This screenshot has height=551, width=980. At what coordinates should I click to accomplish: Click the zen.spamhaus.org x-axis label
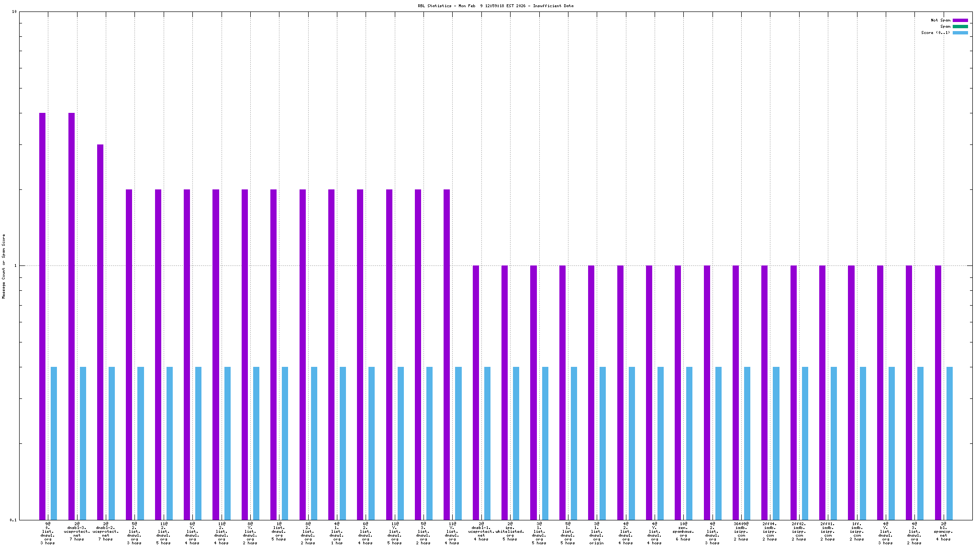[683, 531]
